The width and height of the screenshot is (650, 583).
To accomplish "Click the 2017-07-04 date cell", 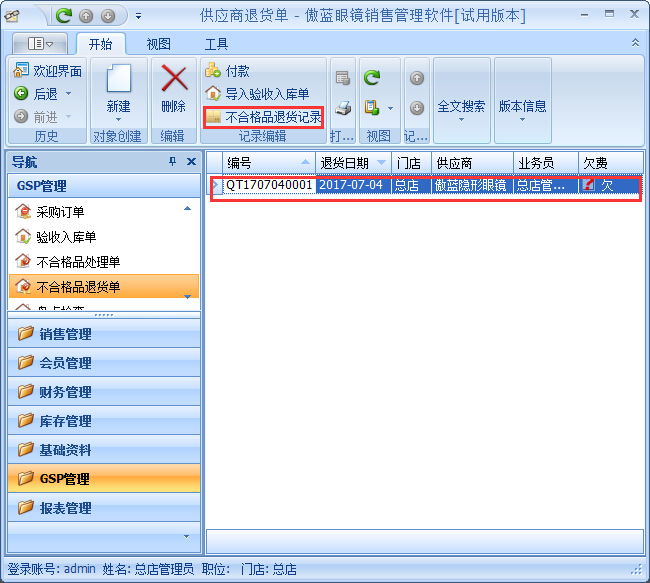I will pyautogui.click(x=353, y=185).
